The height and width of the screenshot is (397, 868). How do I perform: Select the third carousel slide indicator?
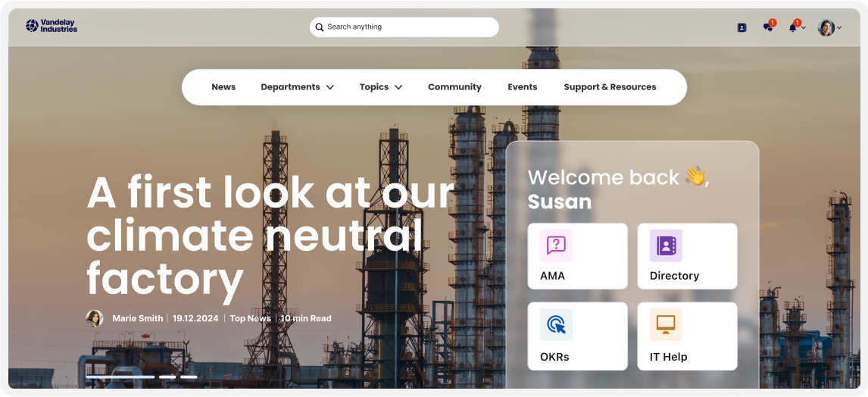pos(189,377)
